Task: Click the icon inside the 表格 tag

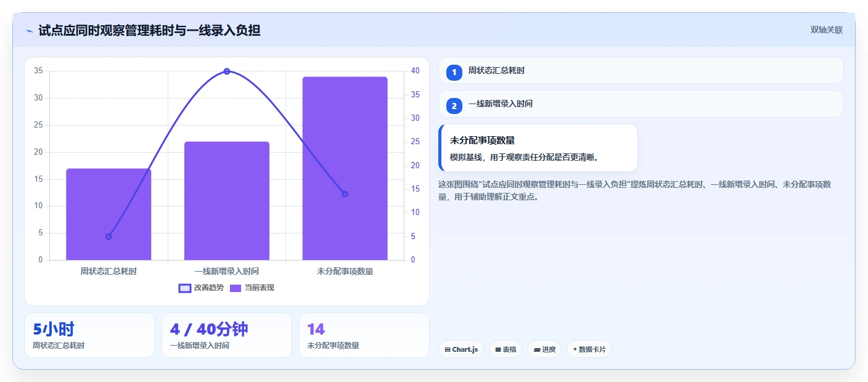Action: tap(498, 350)
